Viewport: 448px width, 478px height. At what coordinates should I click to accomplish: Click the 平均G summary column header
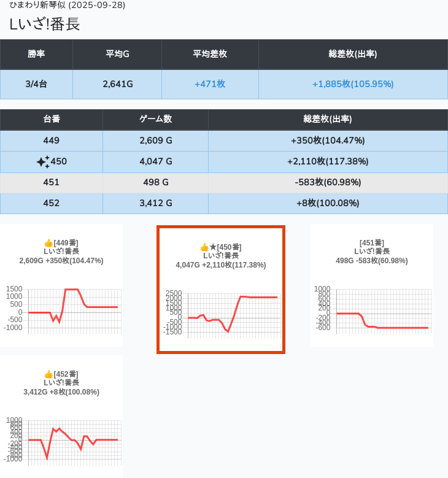coord(117,54)
